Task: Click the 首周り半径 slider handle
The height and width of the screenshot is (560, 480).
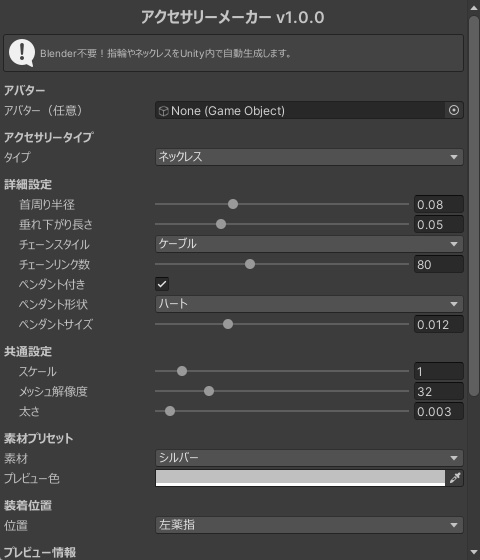Action: pyautogui.click(x=233, y=204)
